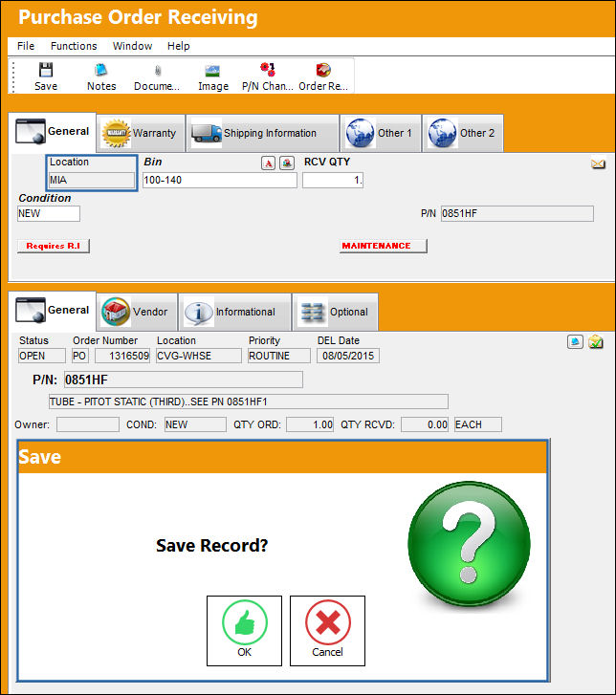Viewport: 616px width, 695px height.
Task: Click the green thumbs-up OK button
Action: (x=244, y=631)
